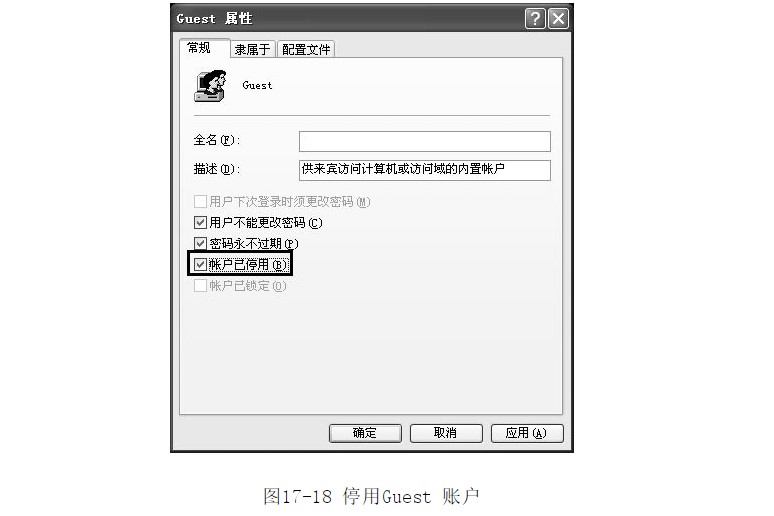Click 用户下次登录时须更改密码 checkbox
Image resolution: width=774 pixels, height=516 pixels.
pyautogui.click(x=200, y=201)
